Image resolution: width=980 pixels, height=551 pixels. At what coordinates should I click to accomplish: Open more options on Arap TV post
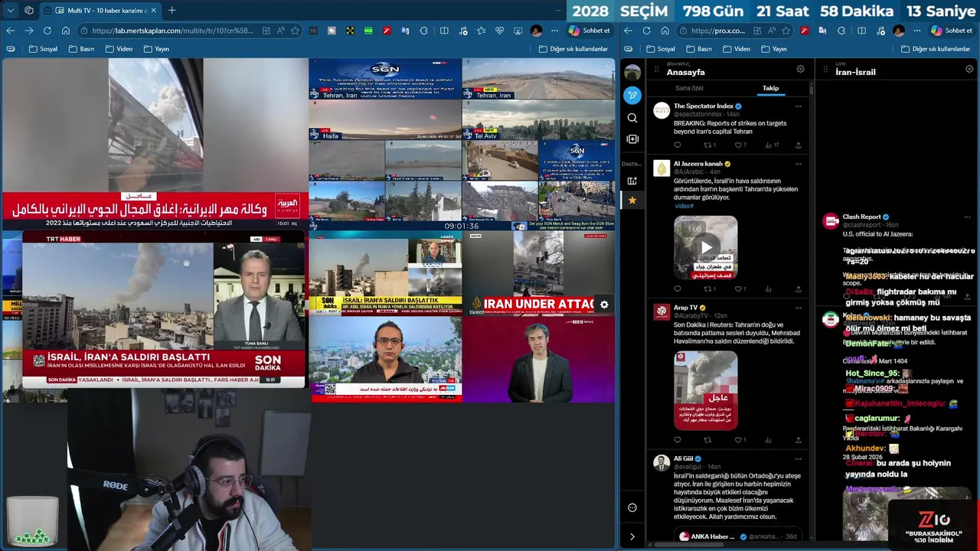[x=798, y=308]
